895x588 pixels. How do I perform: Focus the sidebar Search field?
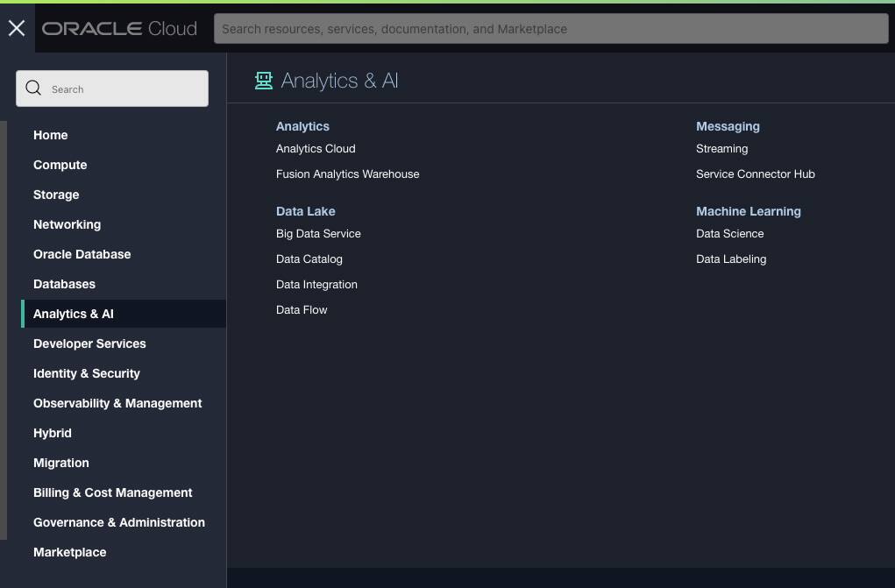click(x=112, y=89)
